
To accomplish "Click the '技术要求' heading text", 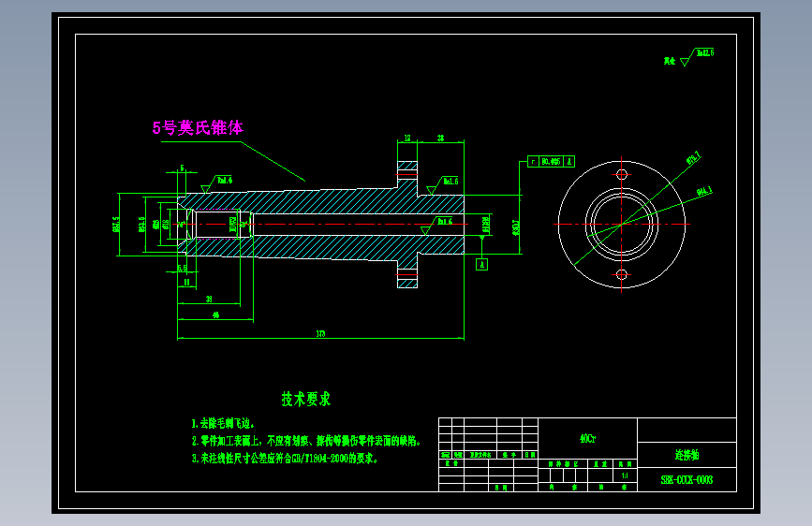I will tap(305, 399).
